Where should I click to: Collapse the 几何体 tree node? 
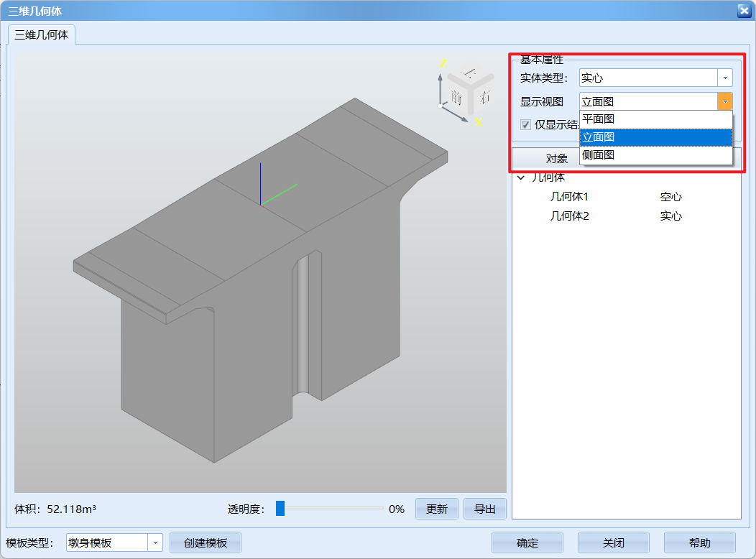click(x=521, y=177)
